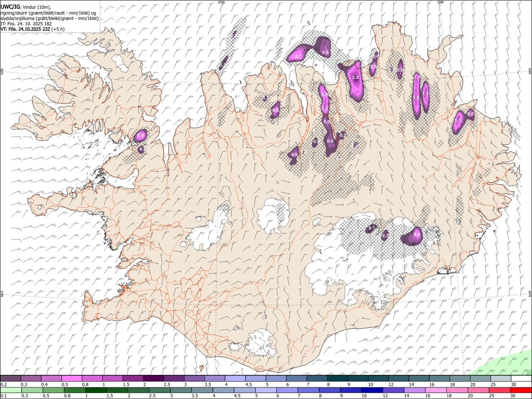Click the 64N latitude label on right edge
Image resolution: width=532 pixels, height=399 pixels.
(530, 293)
